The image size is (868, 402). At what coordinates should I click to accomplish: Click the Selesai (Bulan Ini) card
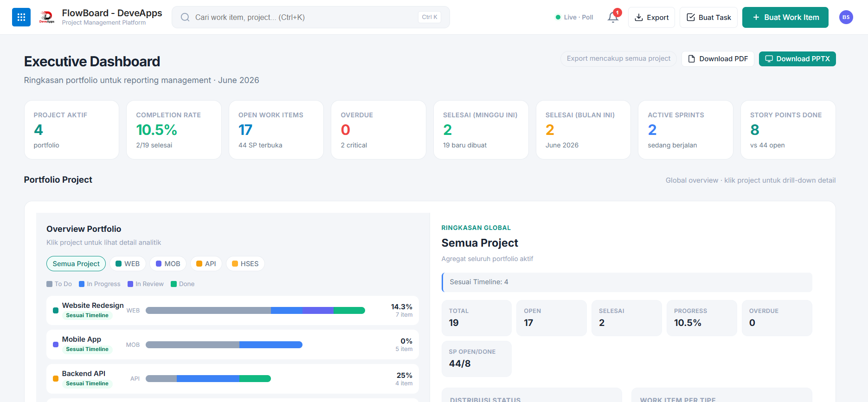click(x=583, y=130)
